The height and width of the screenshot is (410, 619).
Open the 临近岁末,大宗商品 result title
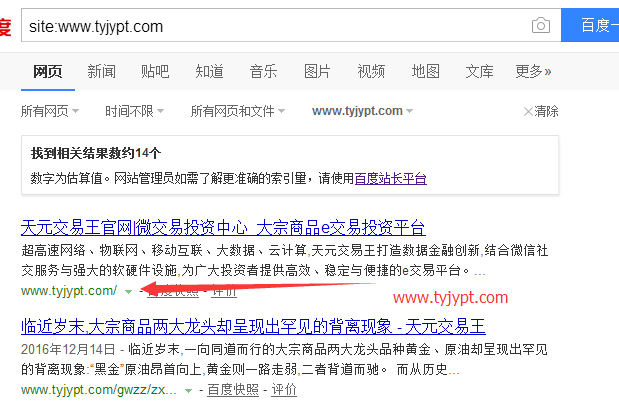pyautogui.click(x=253, y=326)
